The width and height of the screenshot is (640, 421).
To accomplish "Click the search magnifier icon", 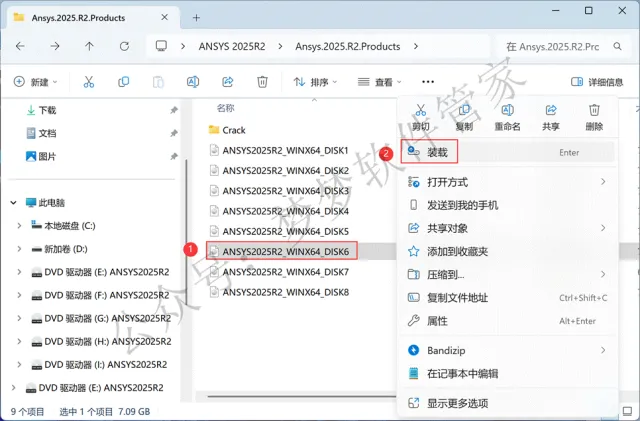I will [x=618, y=47].
